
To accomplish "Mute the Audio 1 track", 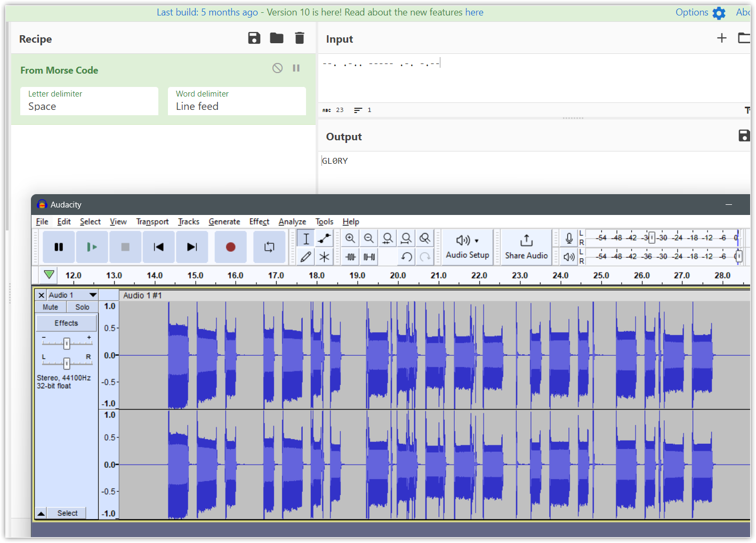I will [x=51, y=307].
